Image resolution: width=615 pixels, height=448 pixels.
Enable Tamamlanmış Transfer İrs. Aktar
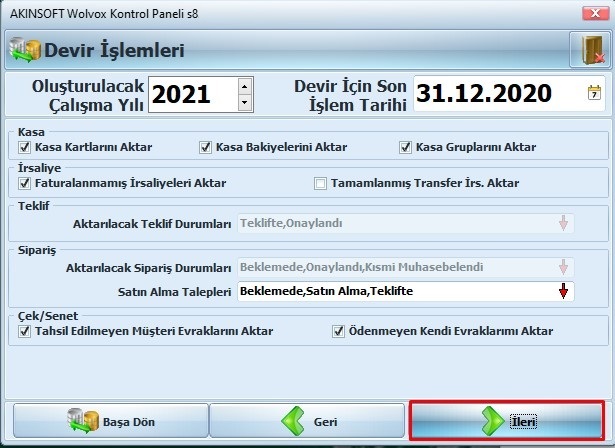(320, 183)
